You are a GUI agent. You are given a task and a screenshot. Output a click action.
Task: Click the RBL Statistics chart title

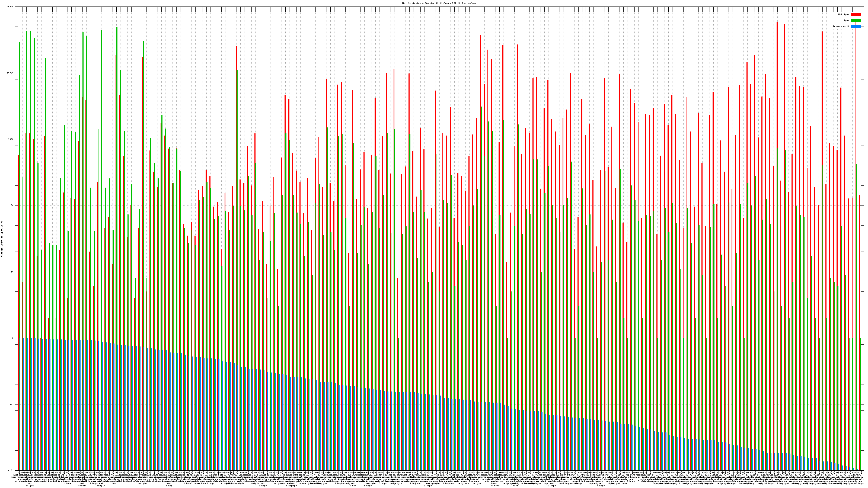pos(439,3)
